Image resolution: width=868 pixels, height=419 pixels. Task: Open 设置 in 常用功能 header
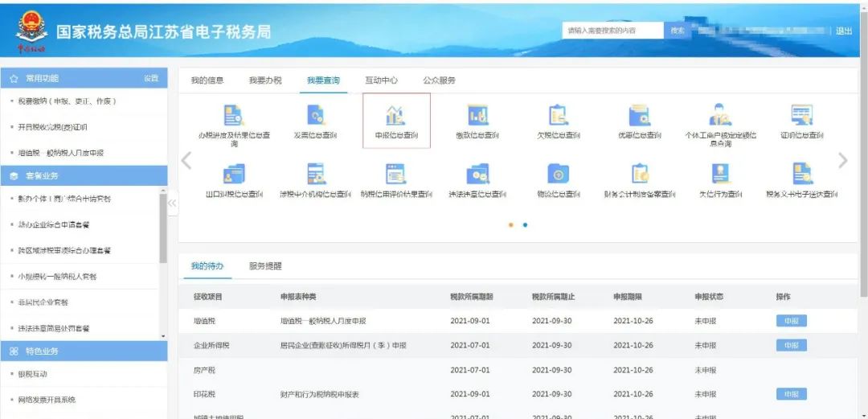coord(151,79)
